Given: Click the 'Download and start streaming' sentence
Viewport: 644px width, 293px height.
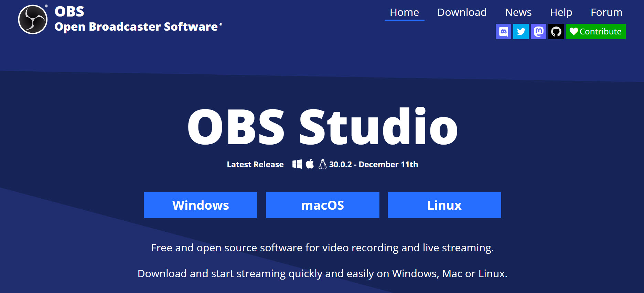Looking at the screenshot, I should (x=322, y=274).
